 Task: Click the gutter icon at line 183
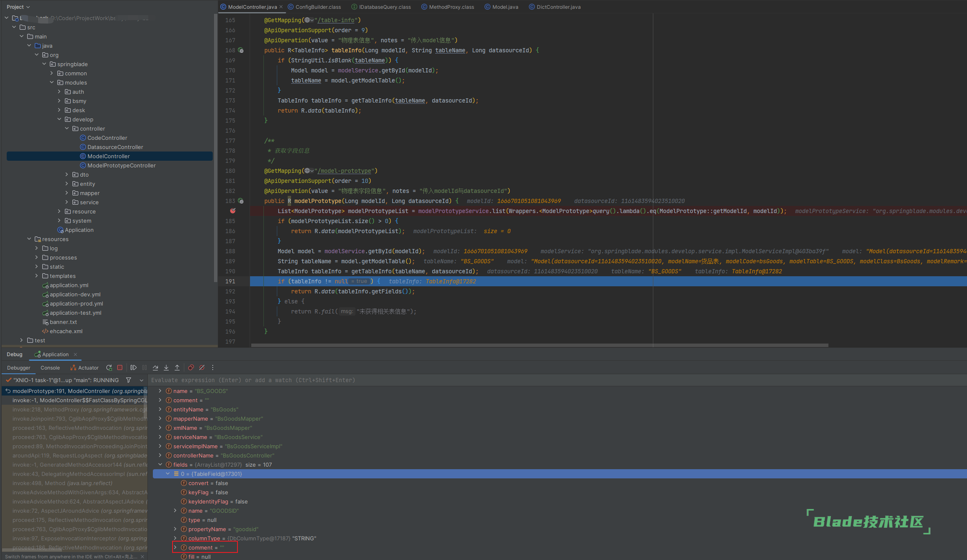[x=241, y=201]
